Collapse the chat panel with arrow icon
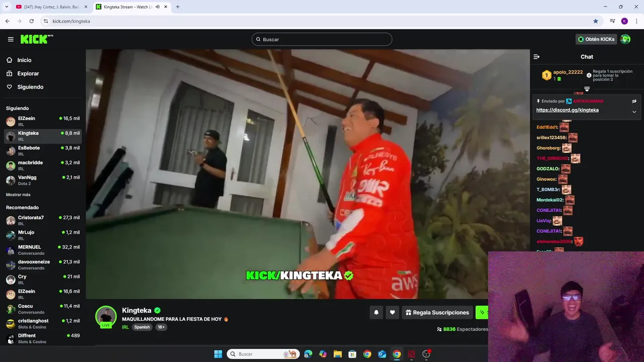This screenshot has width=644, height=362. [536, 57]
